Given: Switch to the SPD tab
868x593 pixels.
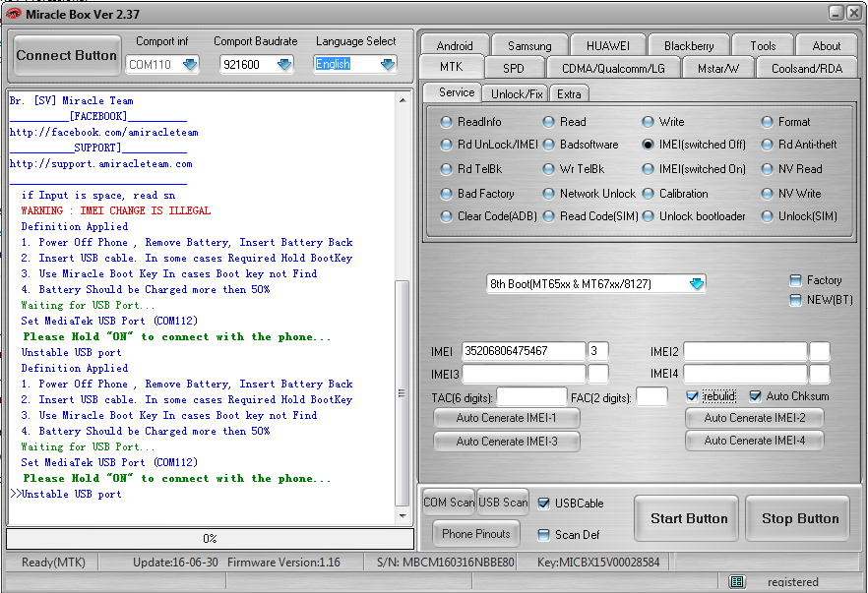Looking at the screenshot, I should (513, 68).
